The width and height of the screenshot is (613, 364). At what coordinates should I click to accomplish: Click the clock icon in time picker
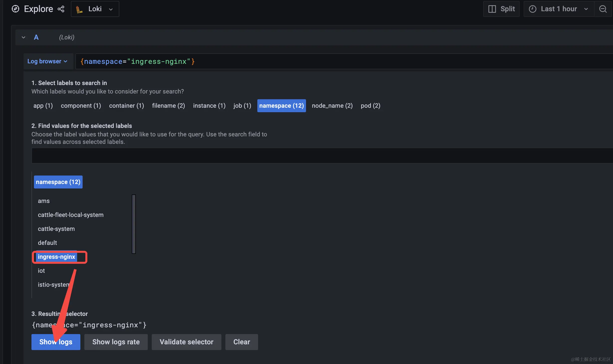click(x=533, y=9)
